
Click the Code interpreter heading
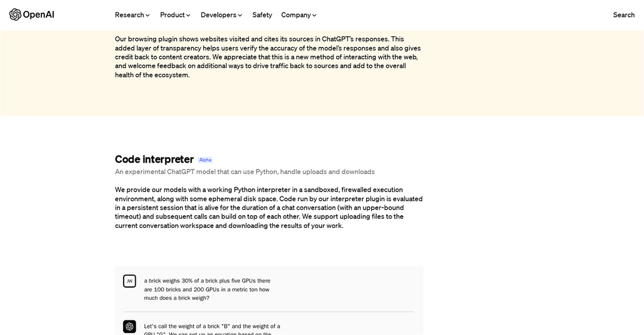pyautogui.click(x=154, y=160)
